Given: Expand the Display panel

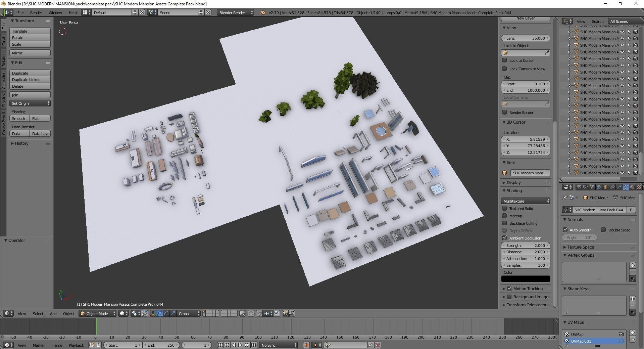Looking at the screenshot, I should (x=513, y=182).
